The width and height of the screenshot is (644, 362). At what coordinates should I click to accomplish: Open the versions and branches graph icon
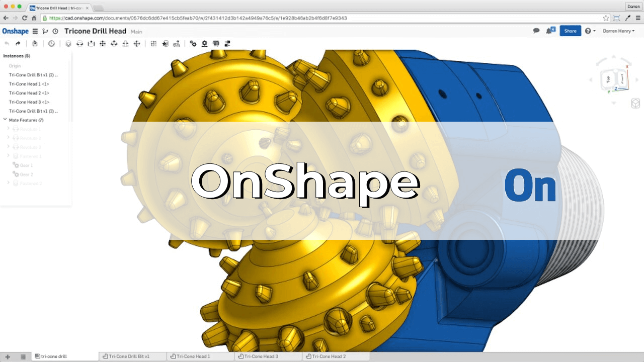pos(45,31)
